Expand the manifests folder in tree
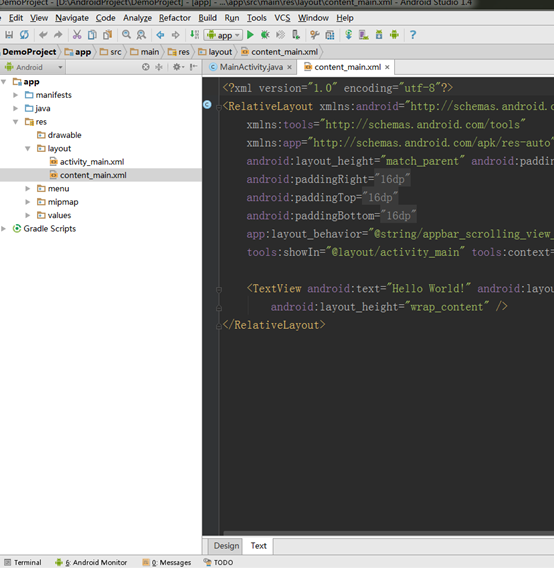The image size is (554, 568). coord(15,95)
